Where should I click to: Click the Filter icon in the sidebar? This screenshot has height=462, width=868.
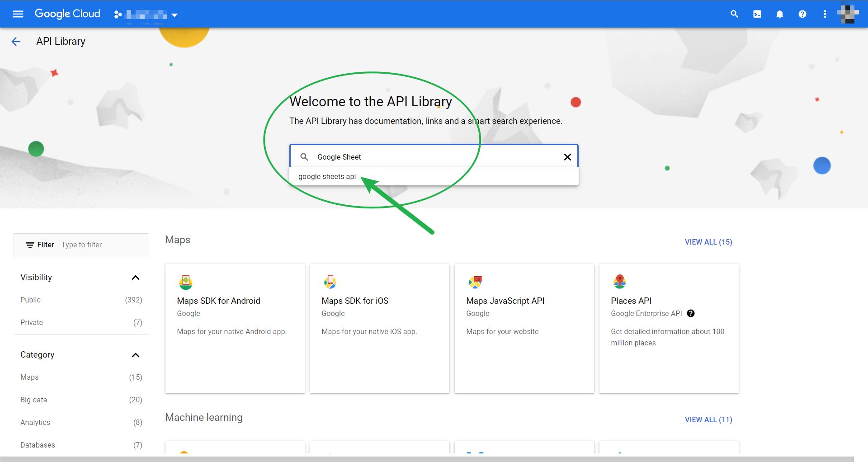(30, 245)
